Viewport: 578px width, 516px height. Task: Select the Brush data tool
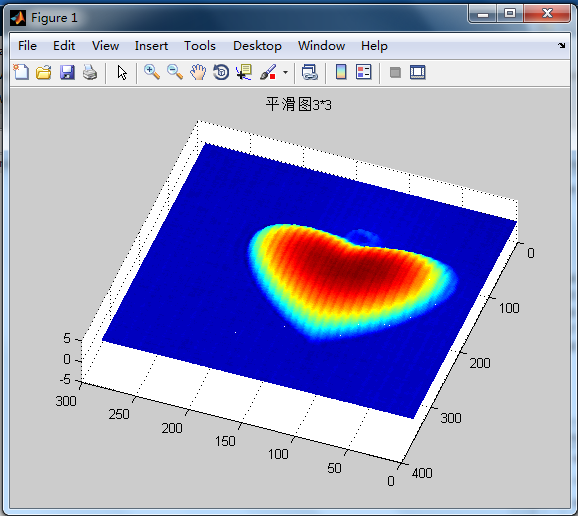268,72
